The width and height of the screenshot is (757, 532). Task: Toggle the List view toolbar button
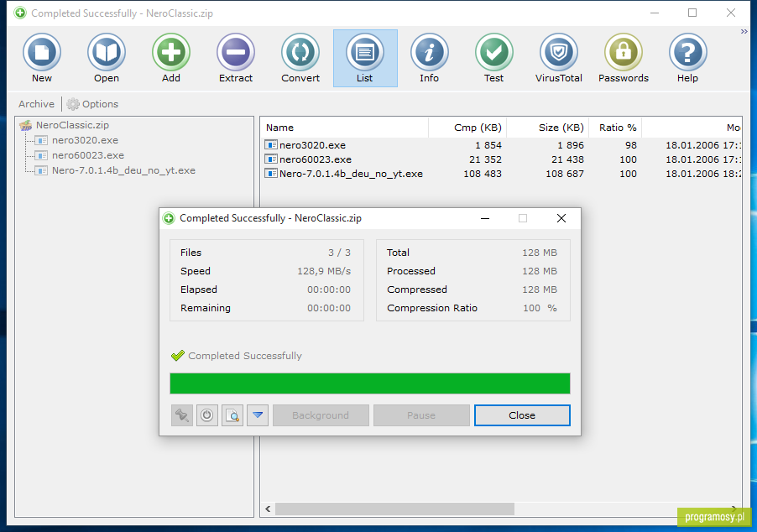(x=365, y=58)
